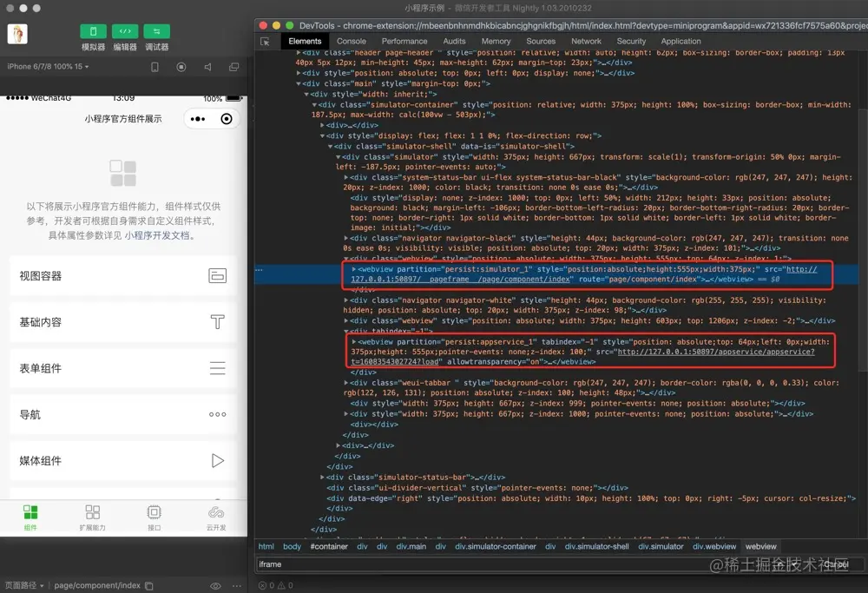The image size is (868, 593).
Task: Expand the 基础内容 list item
Action: (x=123, y=322)
